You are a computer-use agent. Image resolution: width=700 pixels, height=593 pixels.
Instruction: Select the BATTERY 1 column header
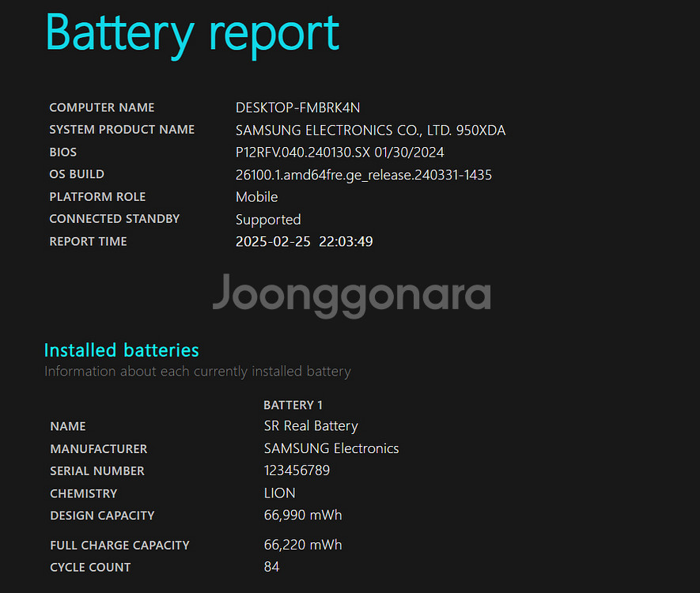[293, 405]
